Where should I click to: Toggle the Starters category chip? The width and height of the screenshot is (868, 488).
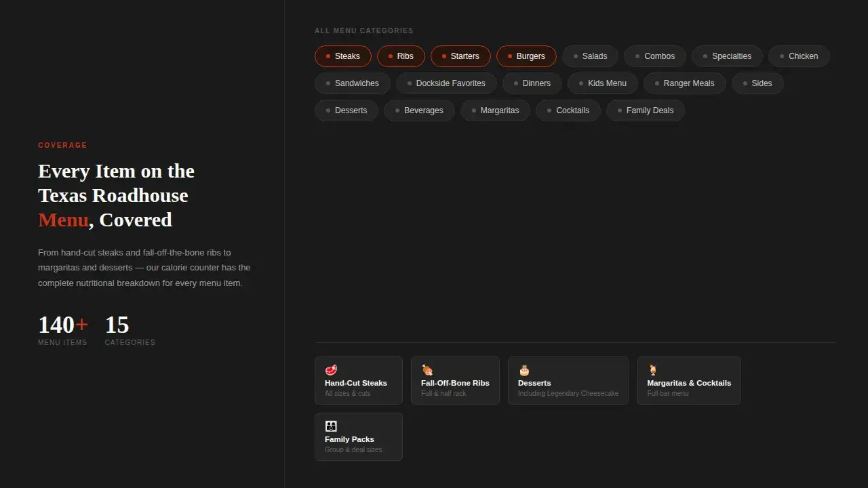pyautogui.click(x=460, y=56)
